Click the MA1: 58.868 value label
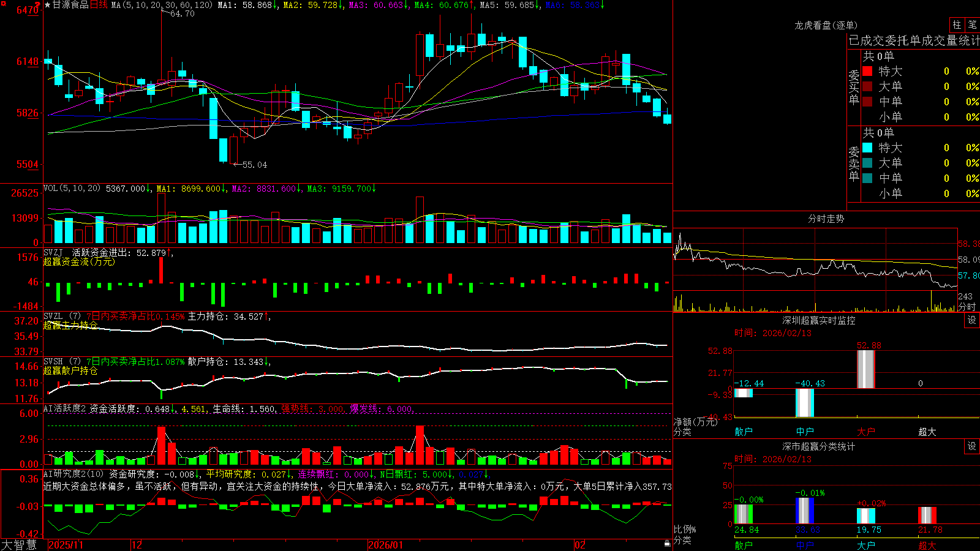 point(247,5)
